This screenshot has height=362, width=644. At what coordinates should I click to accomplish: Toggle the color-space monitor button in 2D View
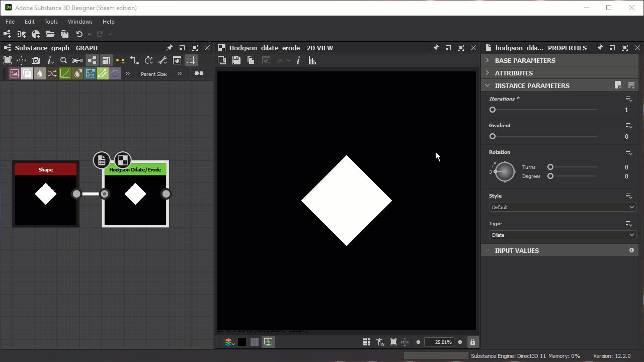click(x=268, y=342)
